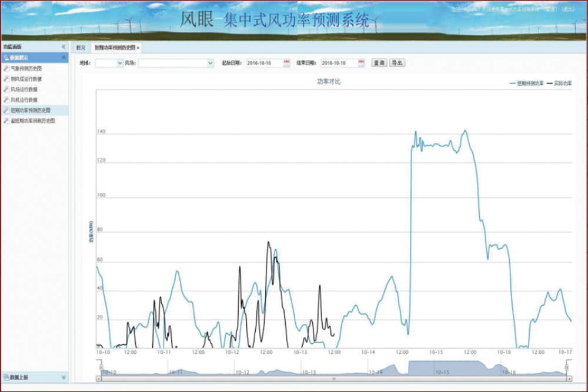588x392 pixels.
Task: Click the range slider's center grip
Action: pos(334,379)
